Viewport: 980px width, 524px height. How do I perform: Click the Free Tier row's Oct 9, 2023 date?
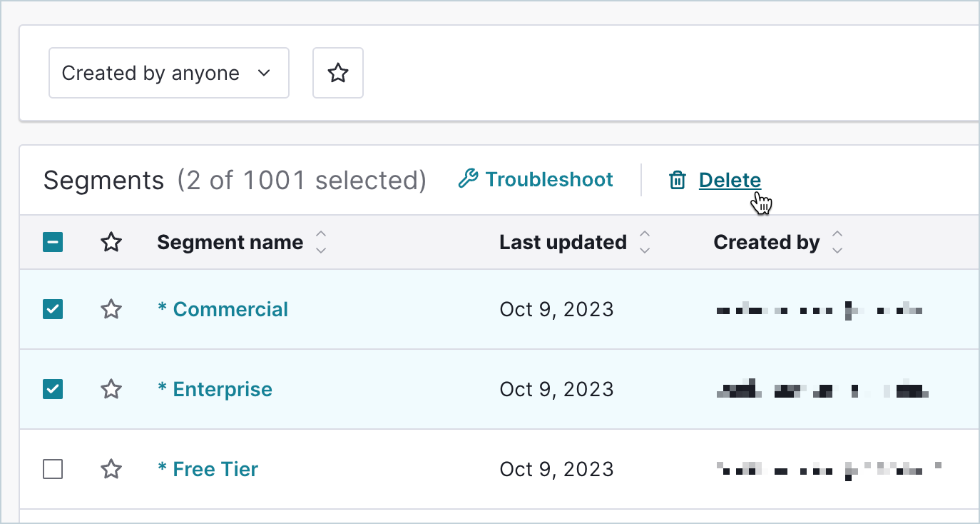(556, 469)
